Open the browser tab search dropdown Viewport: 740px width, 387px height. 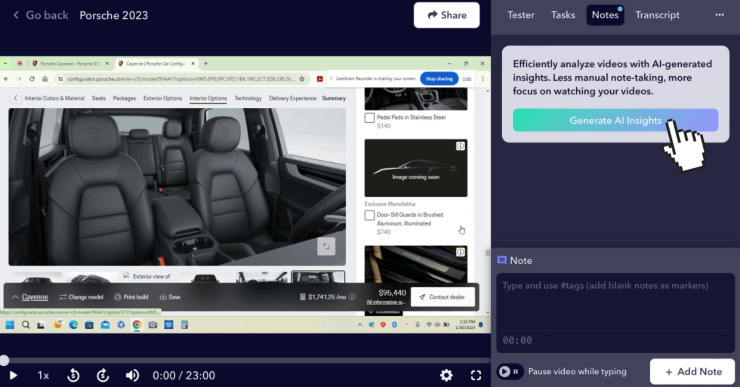coord(5,63)
